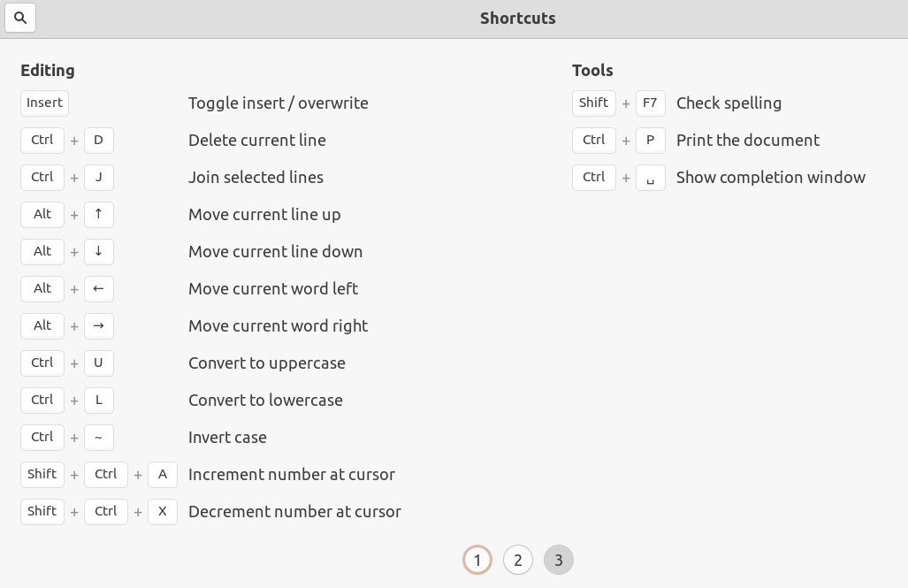Click the up arrow key icon

98,214
